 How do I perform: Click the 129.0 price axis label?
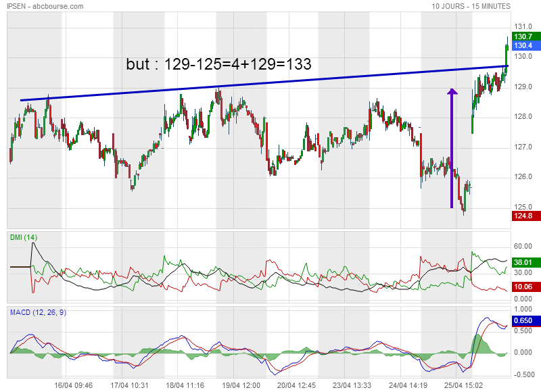[523, 87]
